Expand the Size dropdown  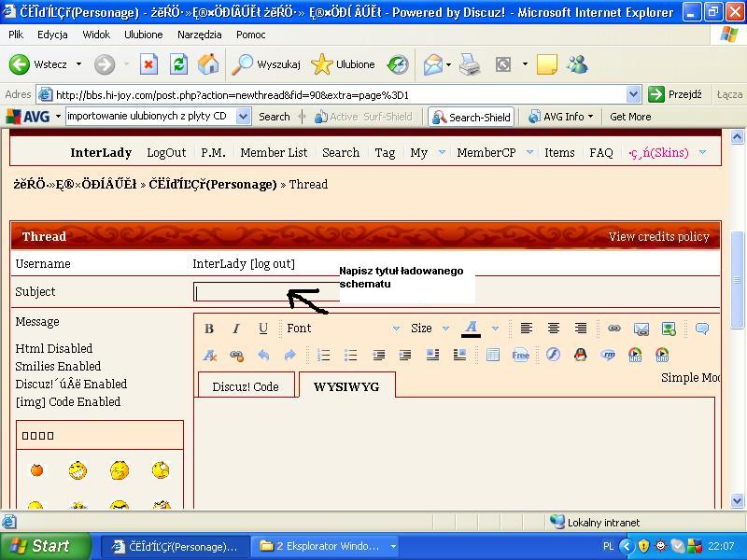pos(430,329)
